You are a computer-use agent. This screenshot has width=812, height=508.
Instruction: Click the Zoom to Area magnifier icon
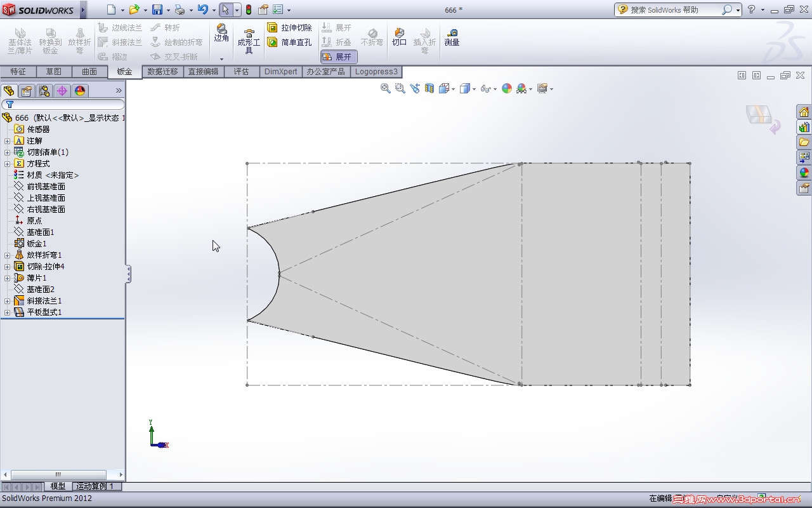tap(400, 88)
